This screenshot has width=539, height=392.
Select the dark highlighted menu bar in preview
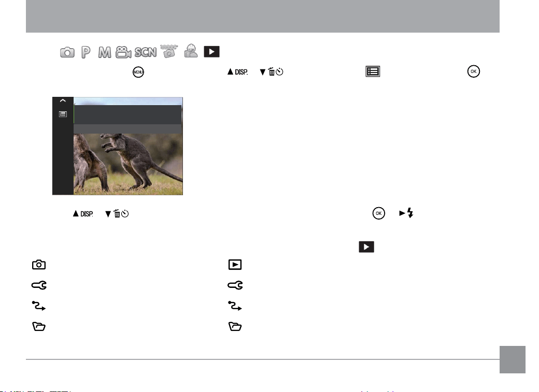point(128,114)
